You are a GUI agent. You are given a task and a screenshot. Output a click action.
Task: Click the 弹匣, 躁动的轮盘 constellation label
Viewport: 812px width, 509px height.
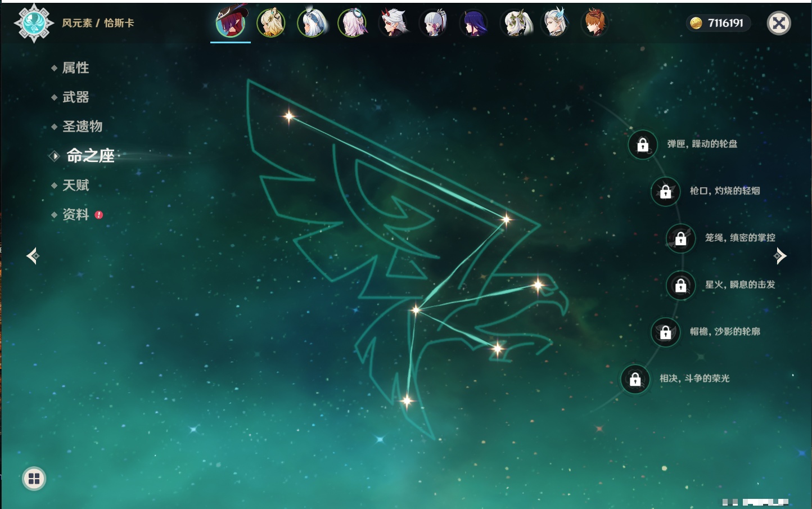coord(702,144)
